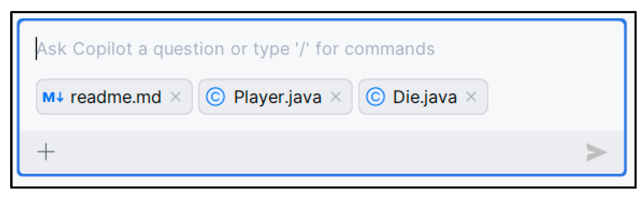This screenshot has width=644, height=199.
Task: Dismiss the Die.java file chip
Action: [471, 97]
